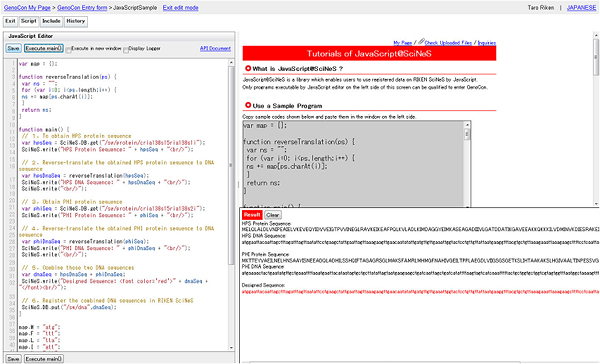600x364 pixels.
Task: Enable Execute in new window checkbox
Action: (x=68, y=49)
